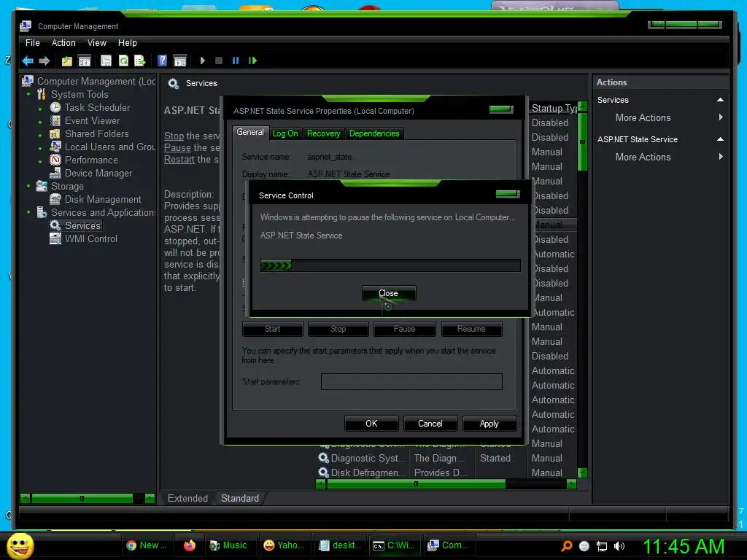Select Event Viewer in the tree
This screenshot has height=560, width=747.
point(92,120)
